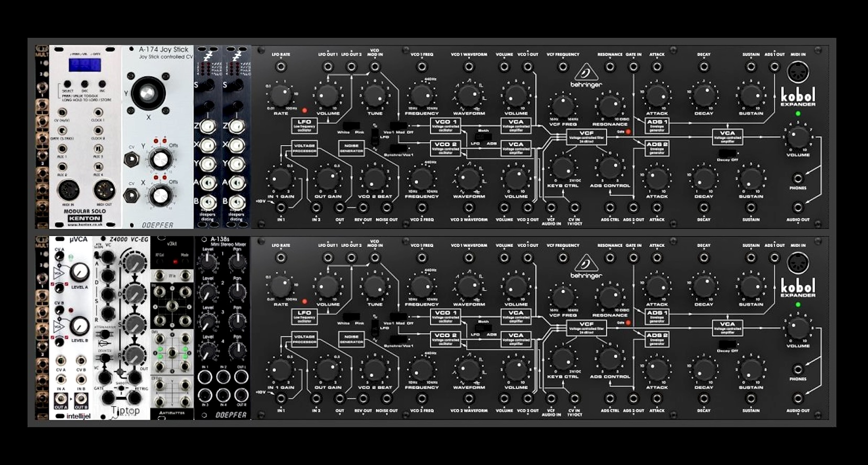Click the MIDI IN socket on Kenton module
The image size is (868, 465).
pyautogui.click(x=68, y=191)
